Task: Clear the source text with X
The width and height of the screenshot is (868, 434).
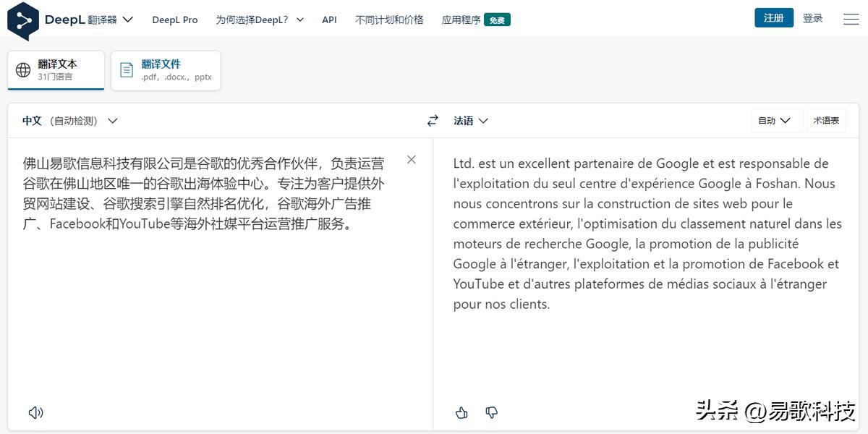Action: click(412, 160)
